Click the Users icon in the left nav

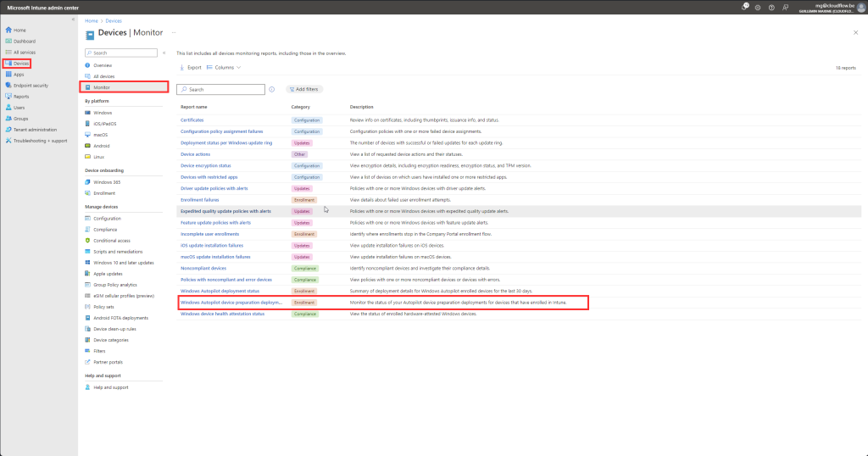[x=8, y=108]
